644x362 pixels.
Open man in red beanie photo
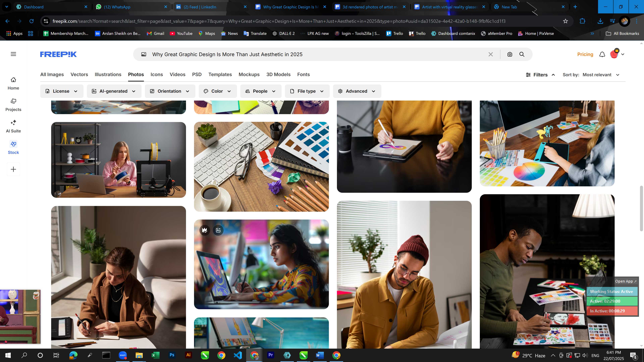click(x=404, y=275)
